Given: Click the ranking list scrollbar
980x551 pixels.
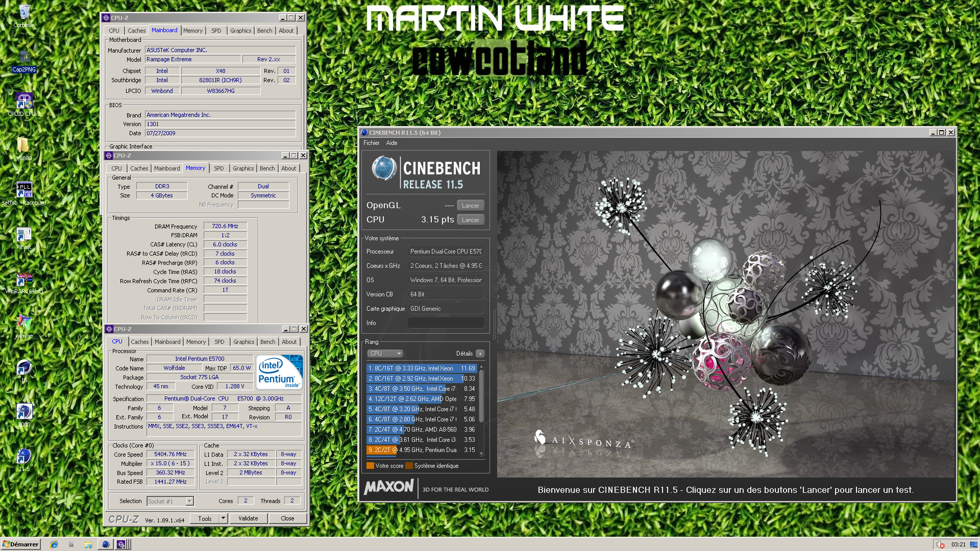Looking at the screenshot, I should [x=481, y=410].
